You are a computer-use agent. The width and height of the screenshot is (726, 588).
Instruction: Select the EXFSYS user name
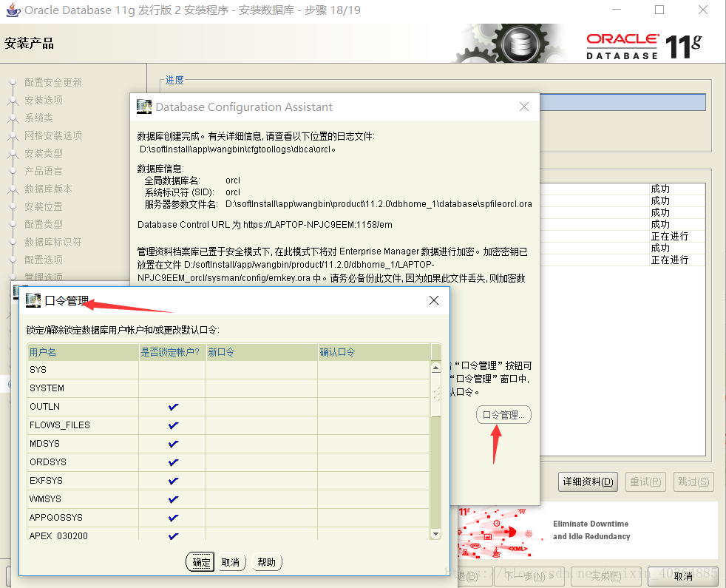pos(46,481)
